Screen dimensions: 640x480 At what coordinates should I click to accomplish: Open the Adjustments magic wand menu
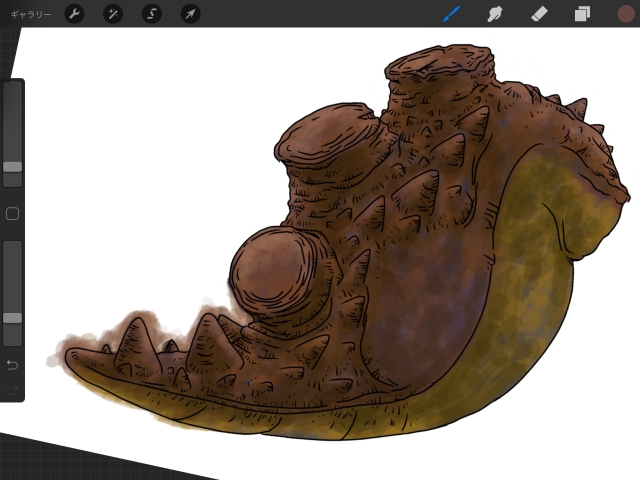(113, 14)
